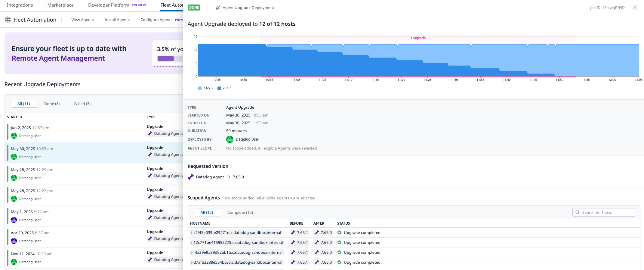Screen dimensions: 644x270
Task: Sort by the STATUS column header
Action: pos(344,223)
